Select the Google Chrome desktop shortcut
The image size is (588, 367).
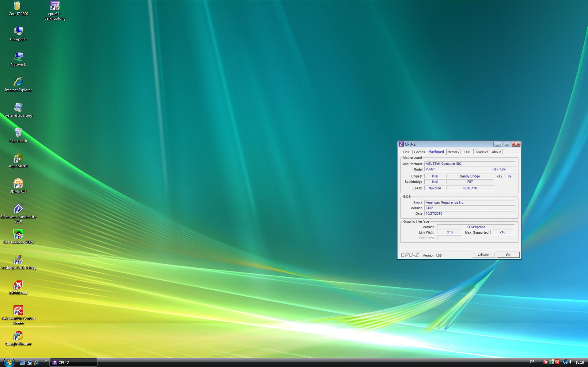[x=18, y=339]
